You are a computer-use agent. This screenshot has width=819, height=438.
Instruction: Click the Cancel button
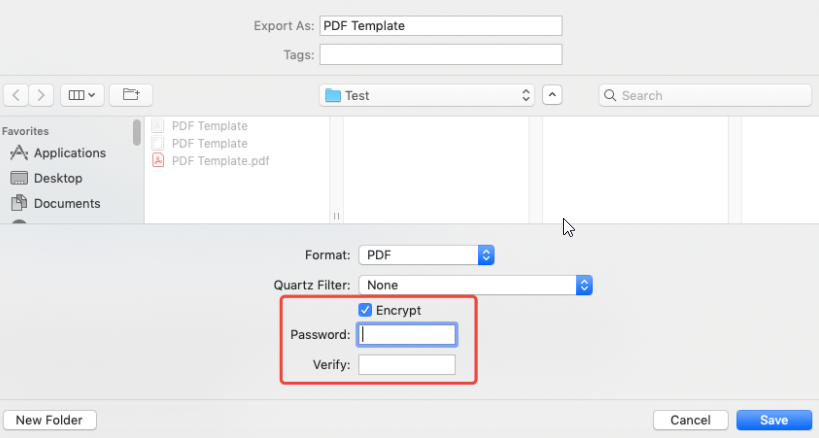click(691, 420)
